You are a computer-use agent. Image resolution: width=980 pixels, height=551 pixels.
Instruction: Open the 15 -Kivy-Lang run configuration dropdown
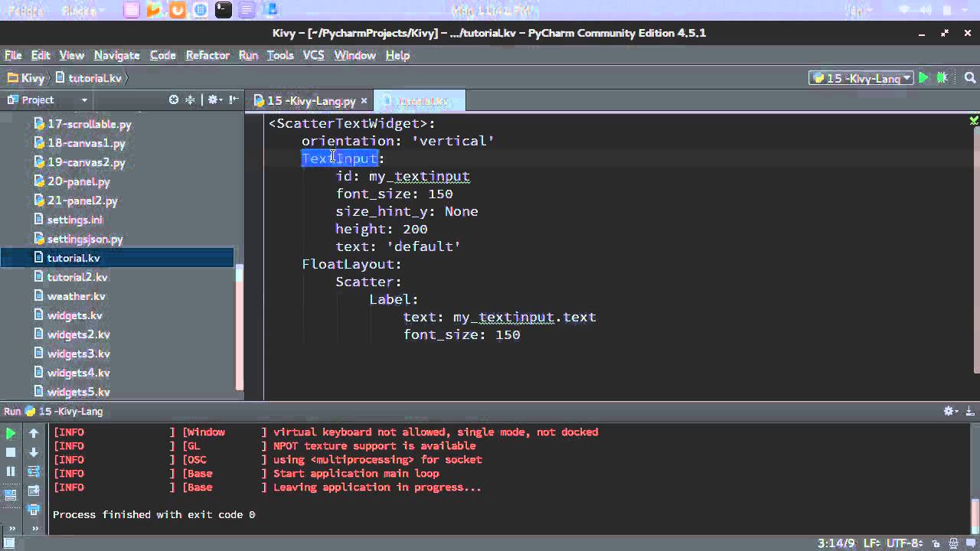pyautogui.click(x=861, y=78)
